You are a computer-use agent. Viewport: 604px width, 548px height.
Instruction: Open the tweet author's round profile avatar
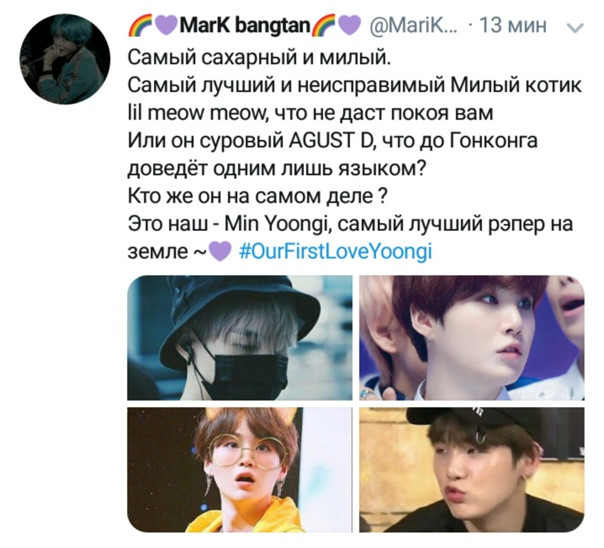(x=65, y=59)
